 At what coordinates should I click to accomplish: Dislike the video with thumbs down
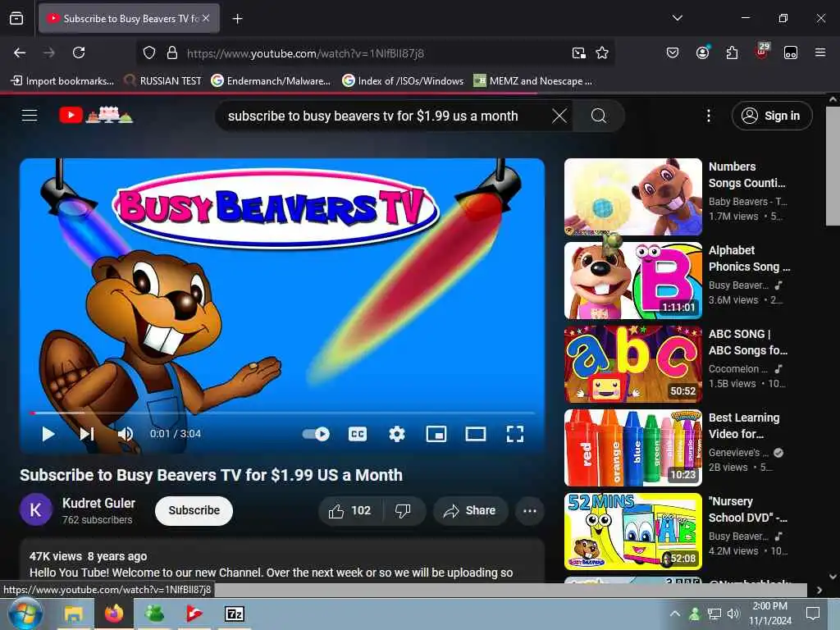(x=404, y=510)
